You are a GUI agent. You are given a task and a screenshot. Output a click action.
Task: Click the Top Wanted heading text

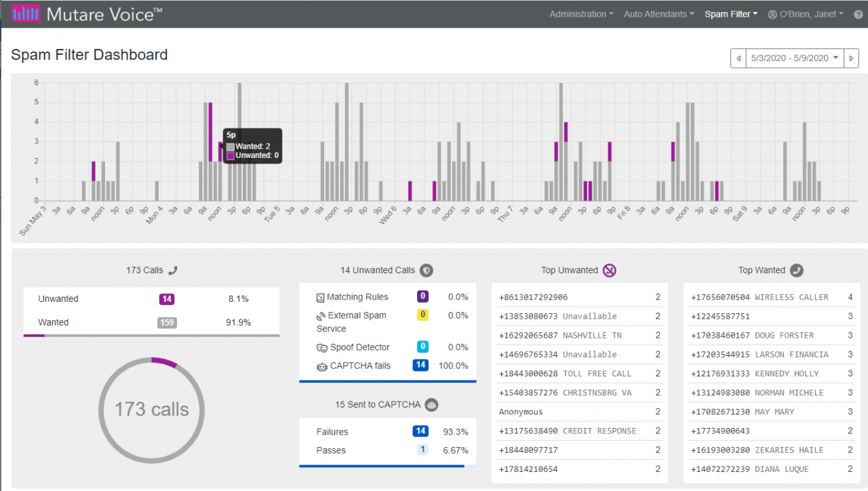tap(762, 270)
